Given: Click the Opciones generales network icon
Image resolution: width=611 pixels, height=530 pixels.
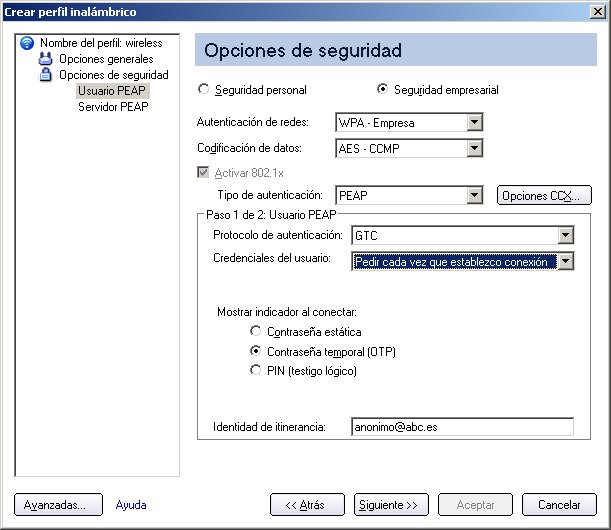Looking at the screenshot, I should point(46,59).
